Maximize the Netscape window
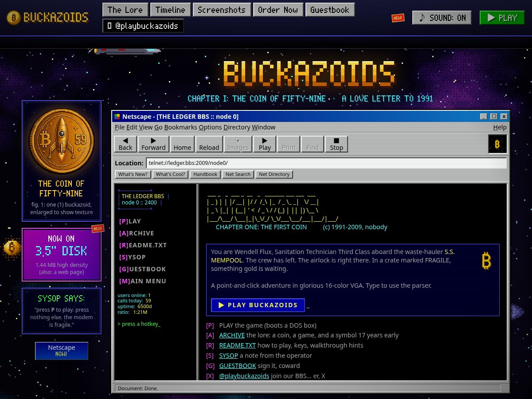This screenshot has width=532, height=399. 494,117
